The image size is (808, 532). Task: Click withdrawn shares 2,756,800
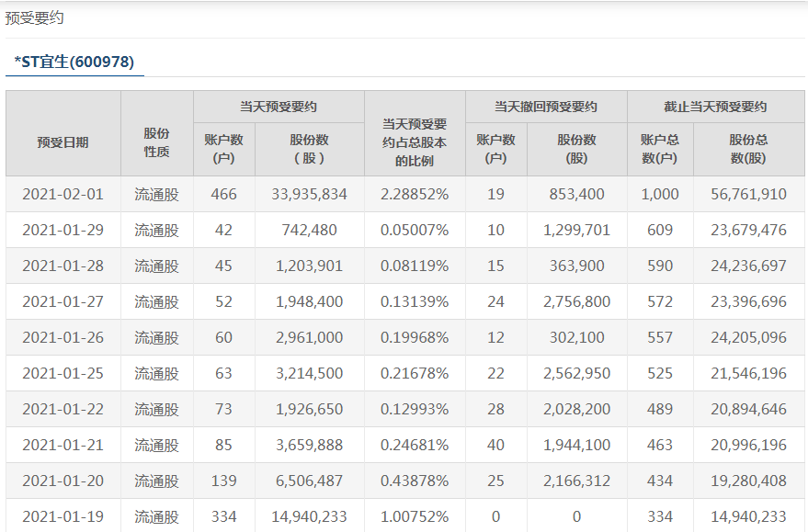[576, 301]
